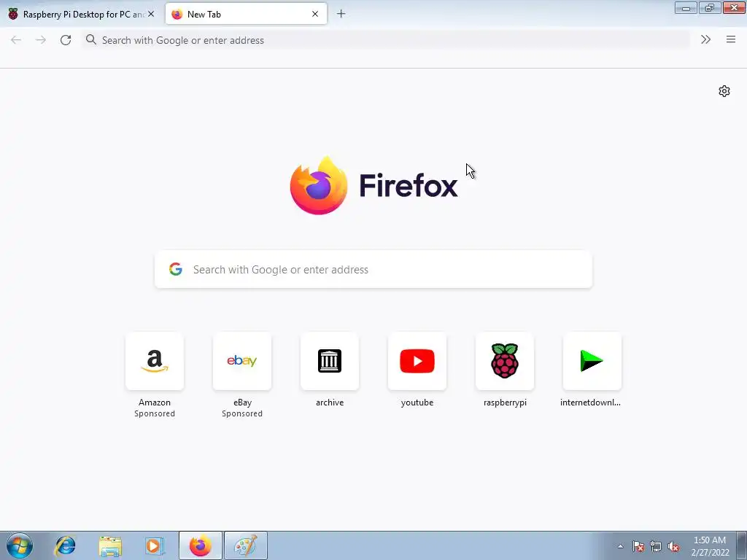Open a new tab with plus button
The width and height of the screenshot is (747, 560).
341,14
